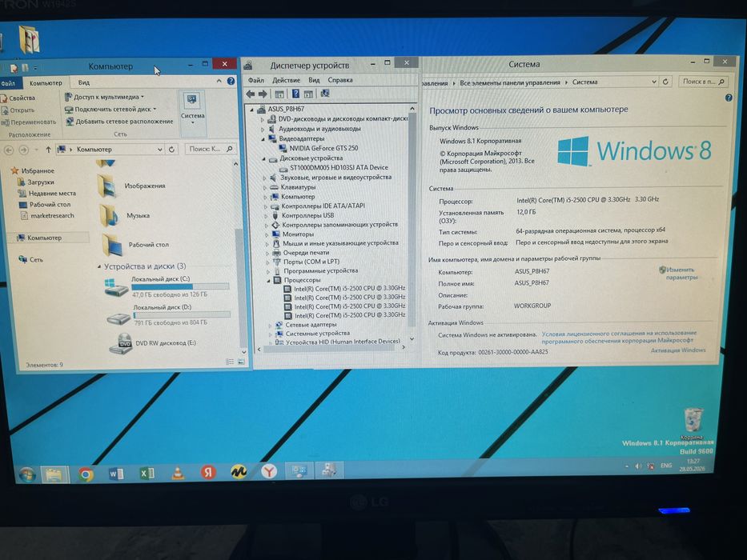Open the Recycle Bin (Корзина) on the desktop
This screenshot has height=560, width=747.
tap(693, 423)
